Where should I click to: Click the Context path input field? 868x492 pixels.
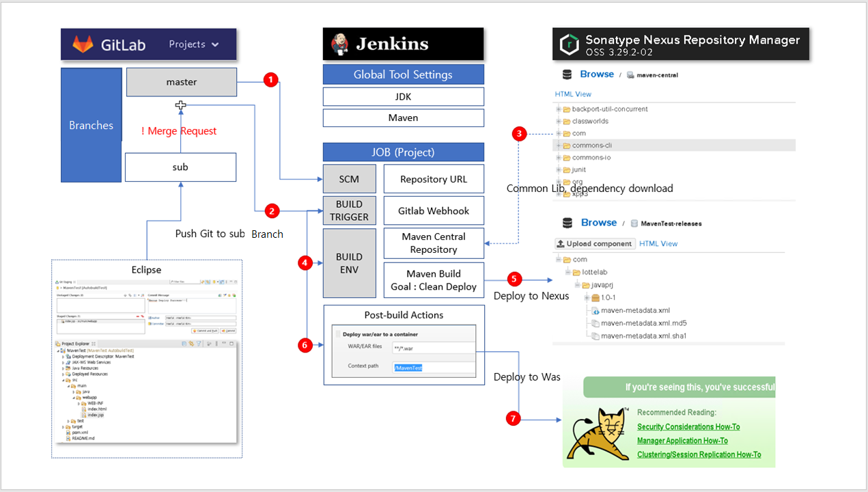pos(434,368)
